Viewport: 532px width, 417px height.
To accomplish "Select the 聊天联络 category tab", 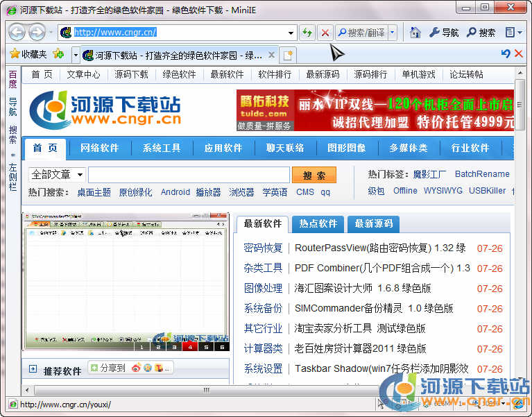I will [285, 148].
